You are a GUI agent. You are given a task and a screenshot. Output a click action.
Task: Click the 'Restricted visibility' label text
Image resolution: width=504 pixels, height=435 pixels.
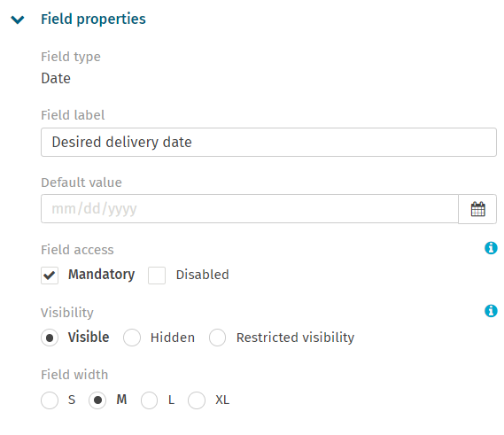click(x=295, y=338)
